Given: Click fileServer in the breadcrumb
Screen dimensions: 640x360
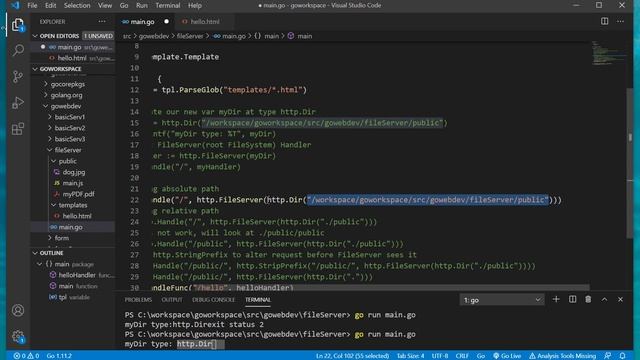Looking at the screenshot, I should coord(190,36).
